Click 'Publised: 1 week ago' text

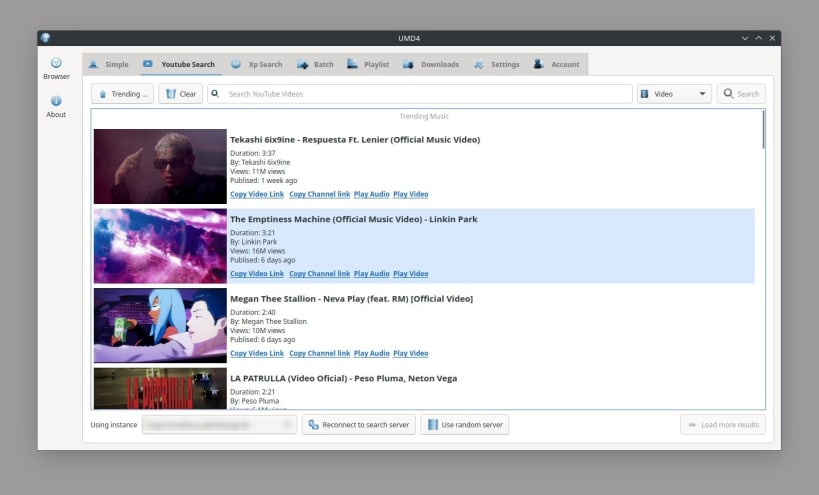click(264, 181)
